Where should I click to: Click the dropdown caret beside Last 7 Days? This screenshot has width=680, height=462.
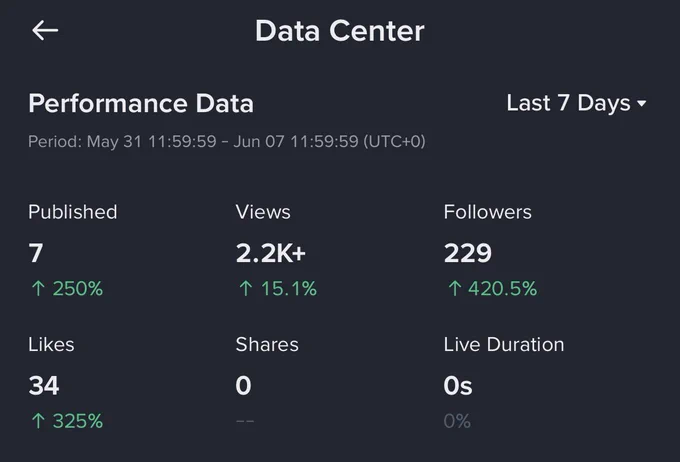(x=641, y=104)
